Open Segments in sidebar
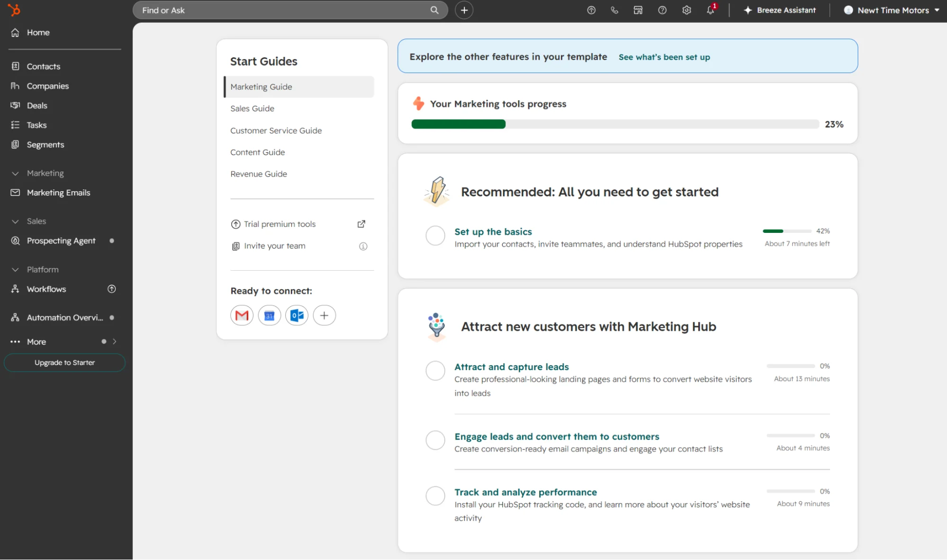Screen dimensions: 947x560 coord(45,144)
